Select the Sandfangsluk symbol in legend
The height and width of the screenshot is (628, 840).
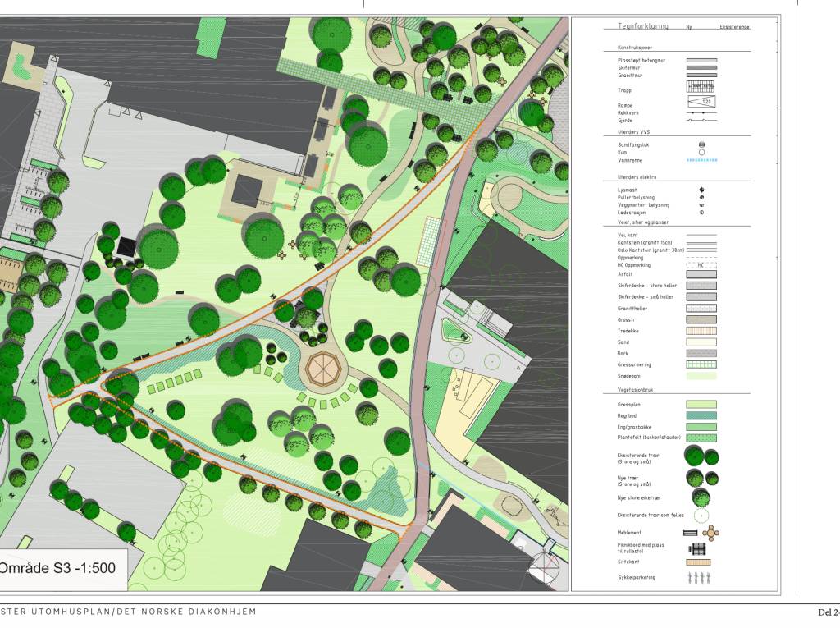pos(701,144)
